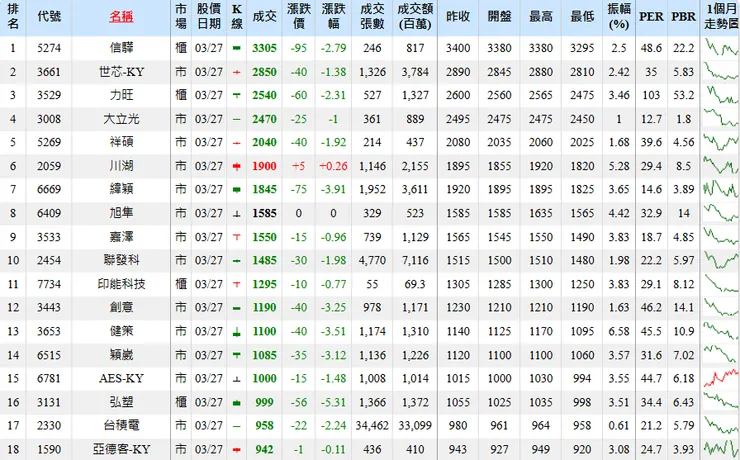740x460 pixels.
Task: Open the K-line icon for 印能科技
Action: point(237,284)
